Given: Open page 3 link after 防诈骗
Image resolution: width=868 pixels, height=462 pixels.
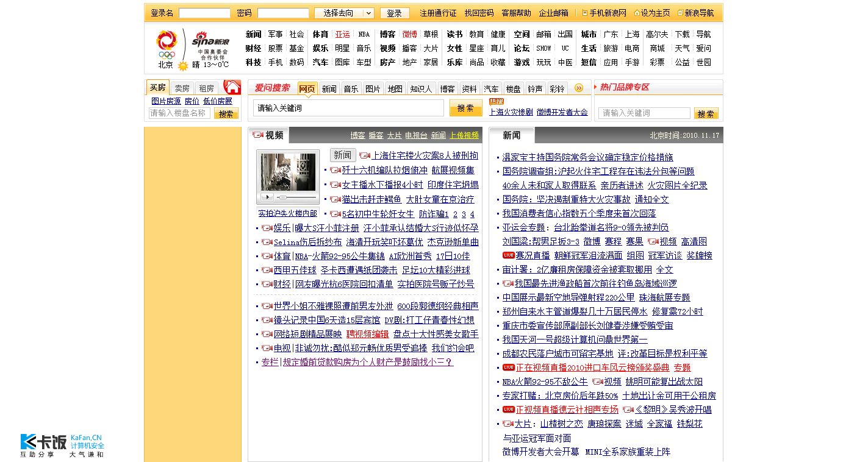Looking at the screenshot, I should pos(464,214).
